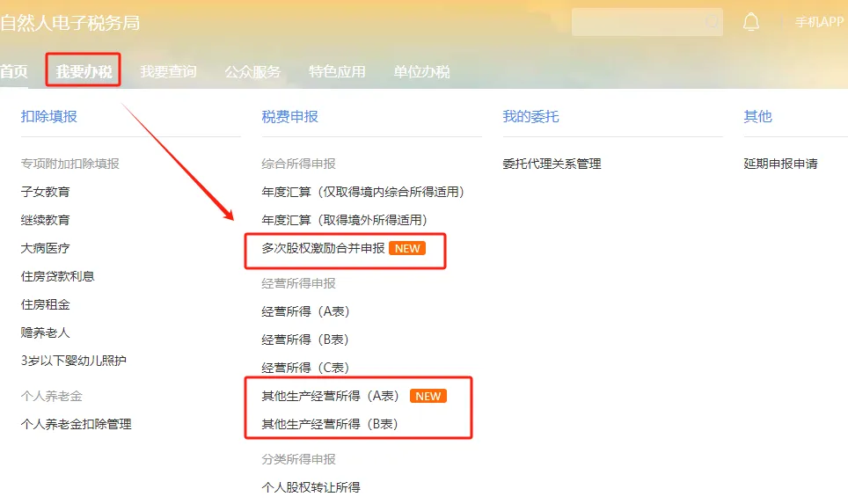The image size is (848, 504).
Task: Click the search magnifier icon
Action: tap(711, 22)
